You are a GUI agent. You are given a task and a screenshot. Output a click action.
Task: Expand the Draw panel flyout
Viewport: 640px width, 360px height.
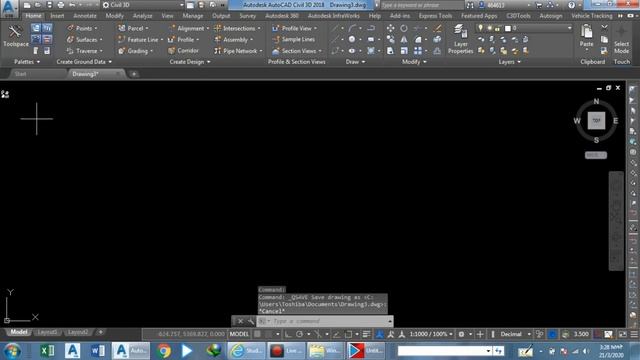click(355, 62)
